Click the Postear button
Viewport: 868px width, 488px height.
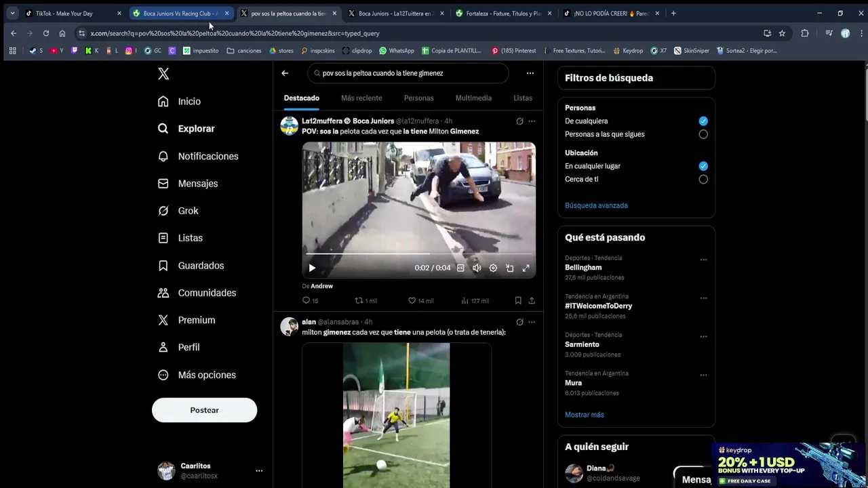point(204,410)
